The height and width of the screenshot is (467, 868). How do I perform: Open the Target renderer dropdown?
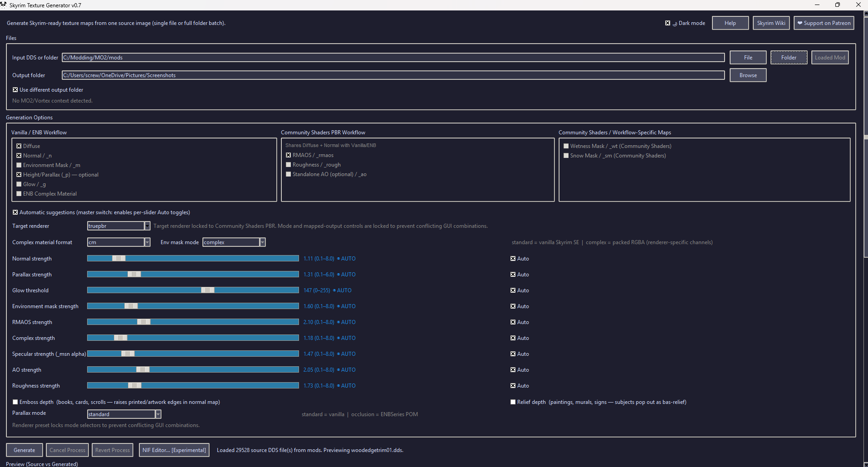tap(118, 226)
